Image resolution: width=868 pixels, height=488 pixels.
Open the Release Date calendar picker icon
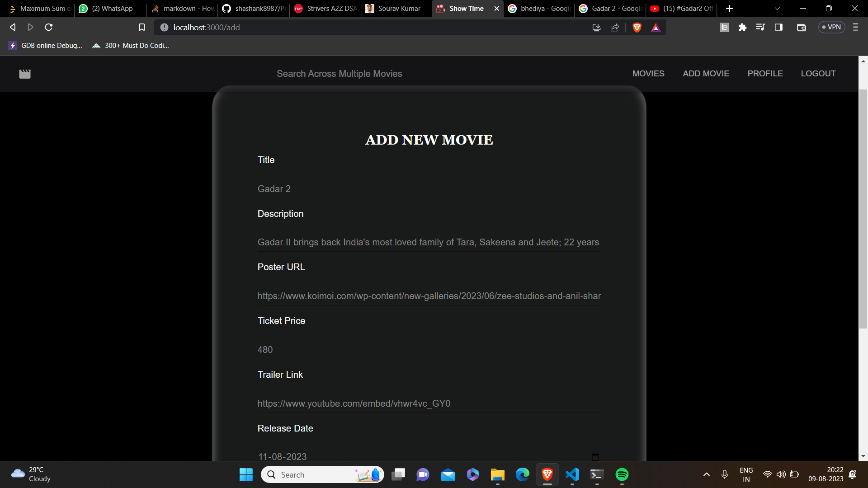595,457
